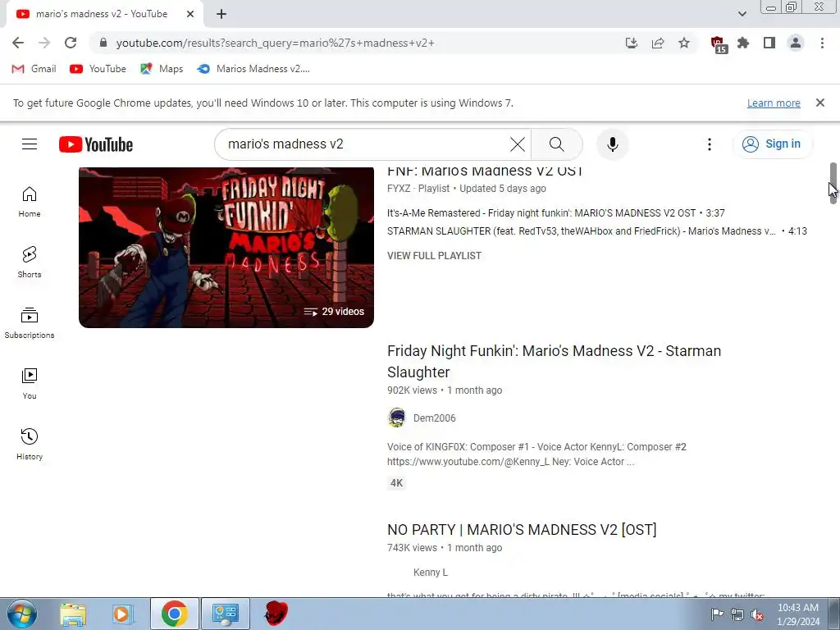Open the FYXZ channel name
Screen dimensions: 840x630
click(399, 189)
